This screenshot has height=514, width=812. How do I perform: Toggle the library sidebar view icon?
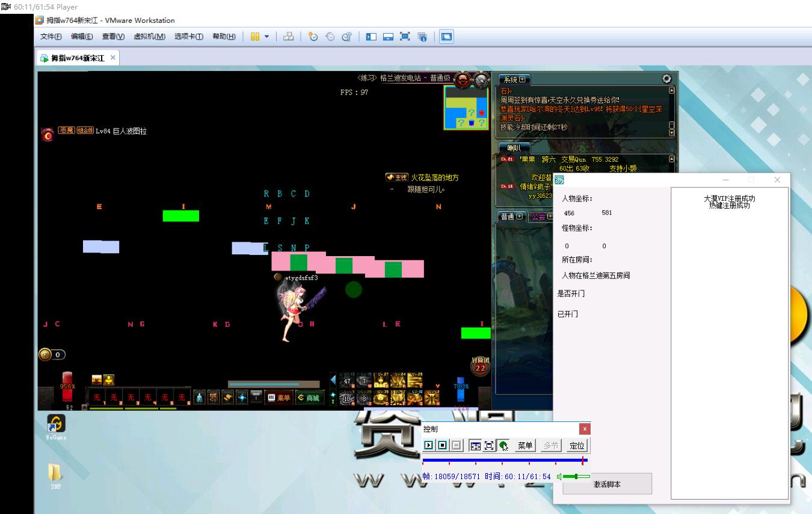[371, 37]
